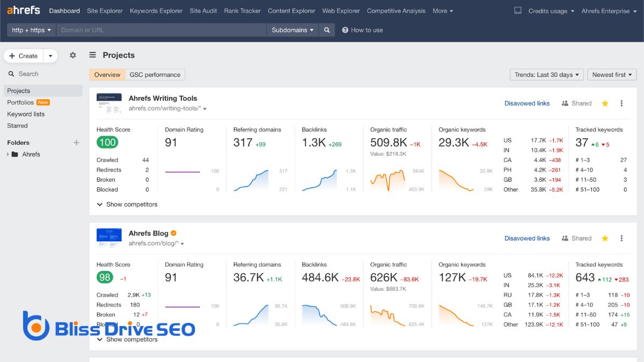Add a new folder with plus icon

pos(76,143)
